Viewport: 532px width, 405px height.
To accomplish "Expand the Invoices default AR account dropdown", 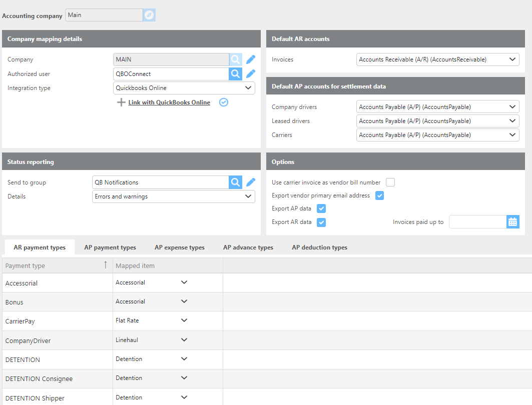I will coord(437,59).
